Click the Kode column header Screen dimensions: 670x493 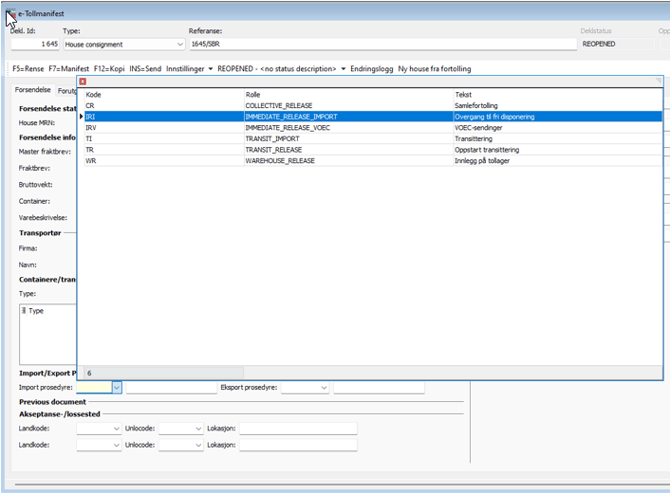[x=164, y=95]
